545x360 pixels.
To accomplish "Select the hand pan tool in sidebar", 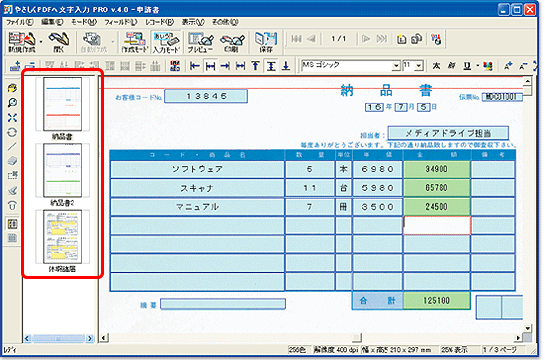I will click(12, 88).
